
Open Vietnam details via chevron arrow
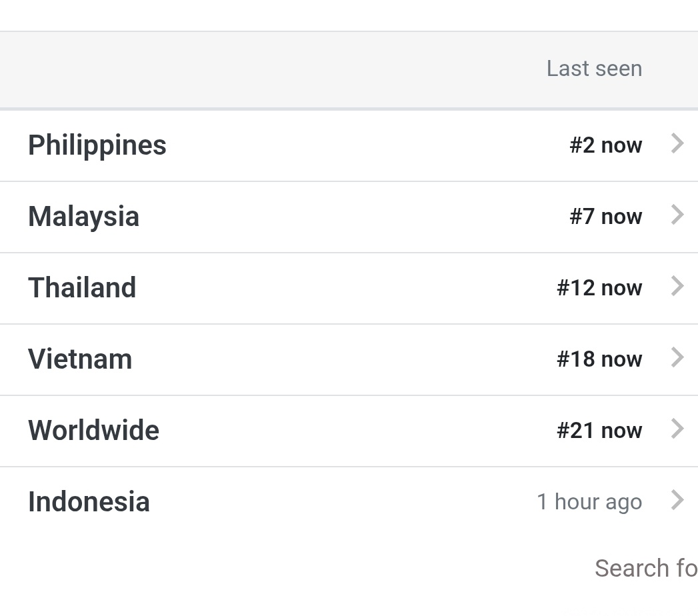pyautogui.click(x=677, y=357)
